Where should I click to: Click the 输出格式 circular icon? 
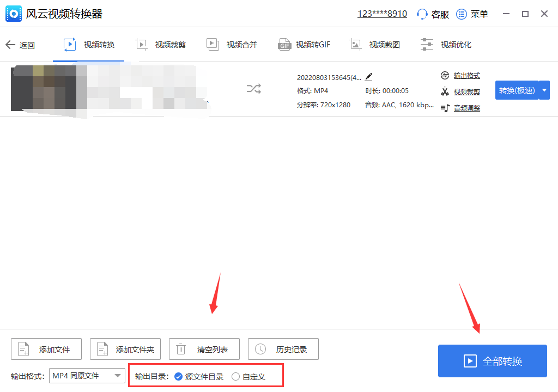[x=445, y=76]
